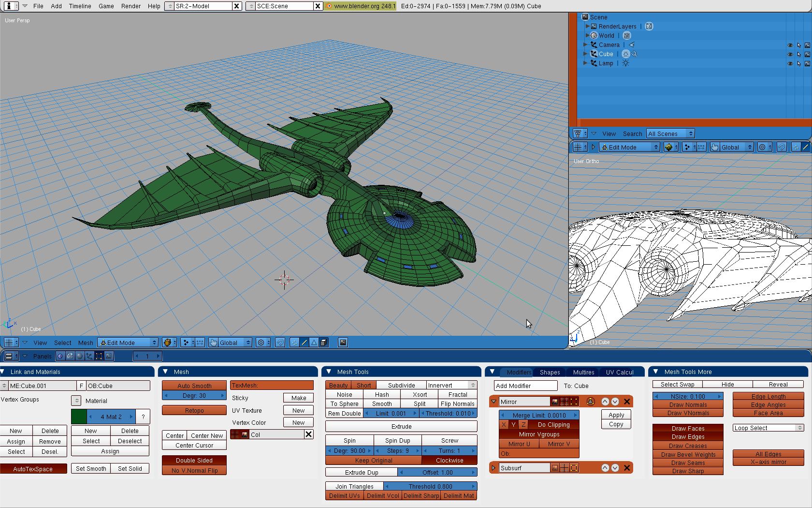Toggle Do Clipping in Mirror modifier
812x508 pixels.
pyautogui.click(x=553, y=425)
